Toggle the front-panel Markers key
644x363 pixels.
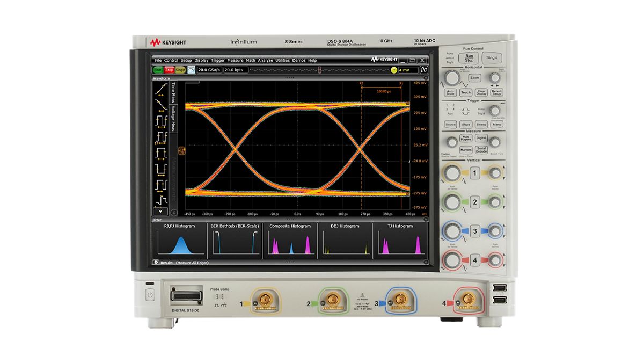(466, 150)
